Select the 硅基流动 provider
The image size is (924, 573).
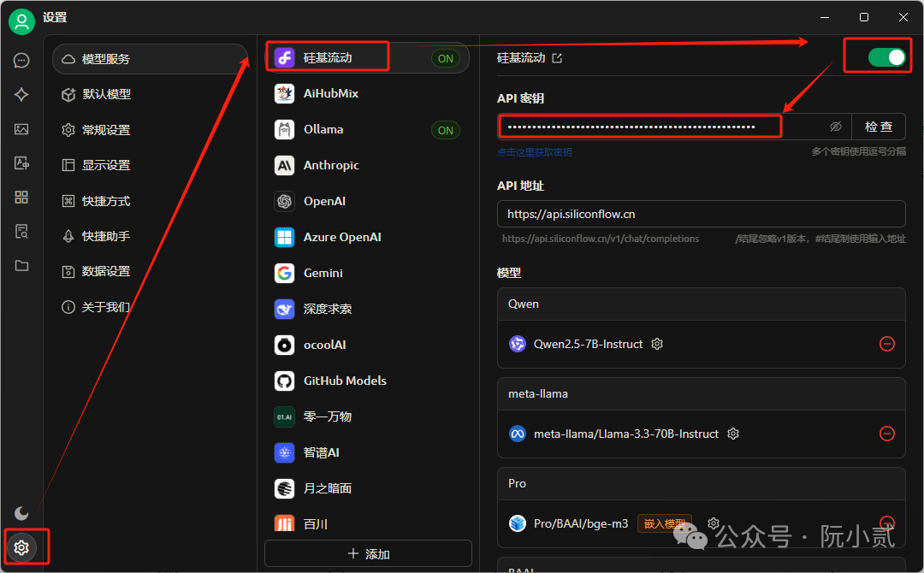click(366, 57)
